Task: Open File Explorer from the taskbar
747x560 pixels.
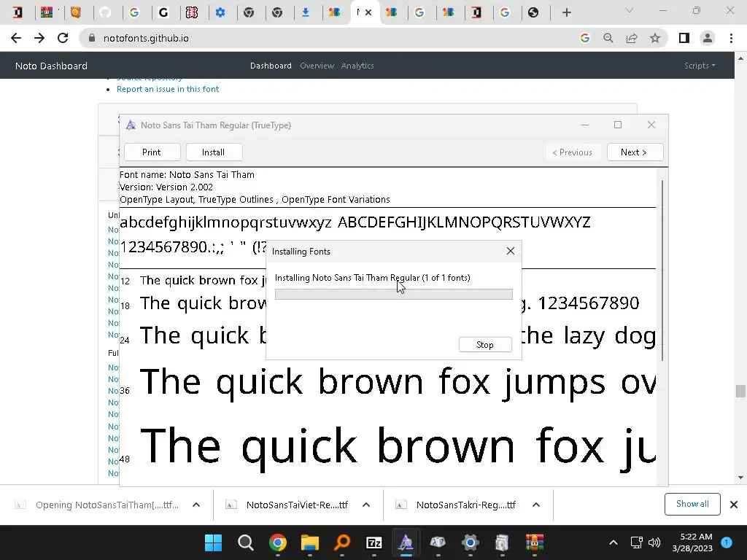Action: (x=309, y=542)
